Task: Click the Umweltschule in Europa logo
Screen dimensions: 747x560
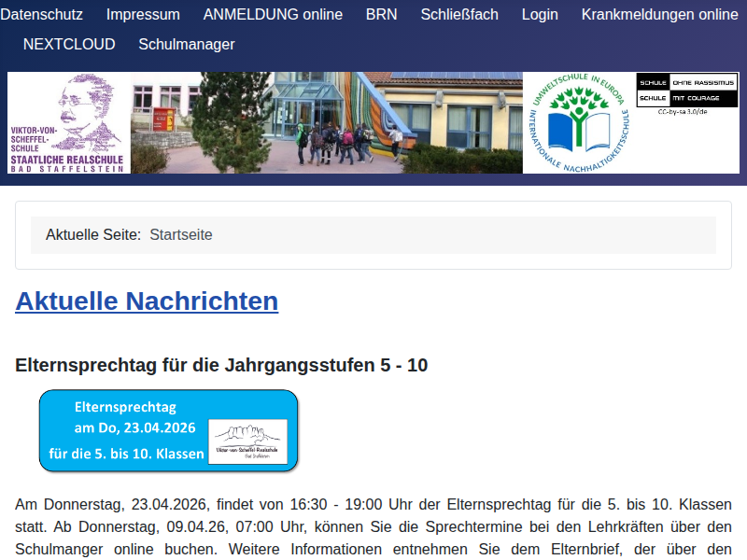Action: tap(579, 123)
